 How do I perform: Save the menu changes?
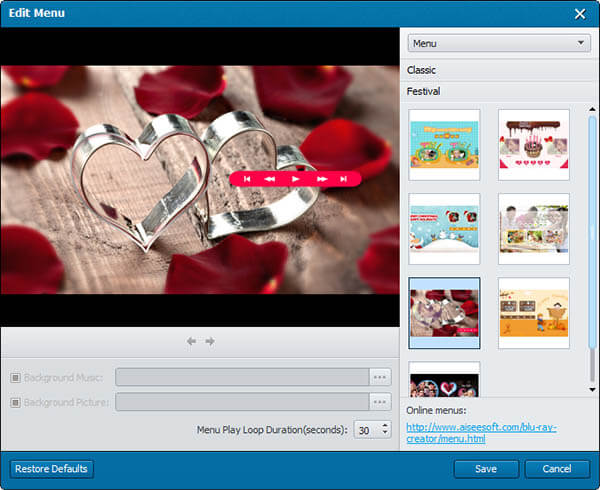(x=486, y=469)
